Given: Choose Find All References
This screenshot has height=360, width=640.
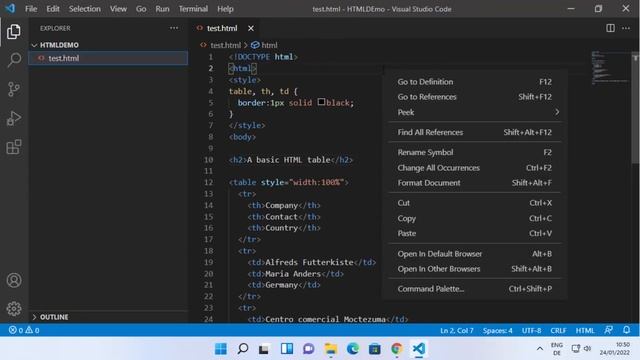Looking at the screenshot, I should [475, 132].
